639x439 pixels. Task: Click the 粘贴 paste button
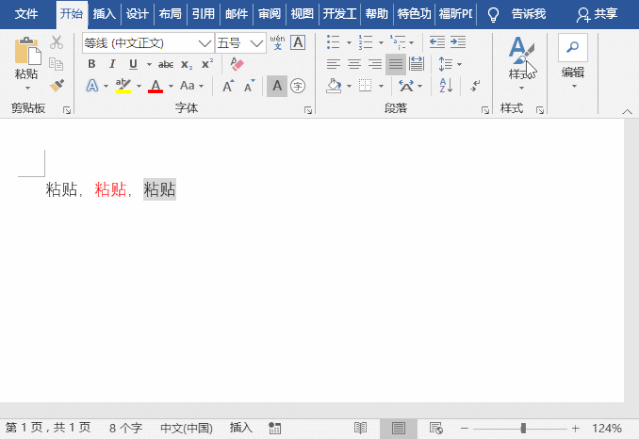click(x=27, y=60)
